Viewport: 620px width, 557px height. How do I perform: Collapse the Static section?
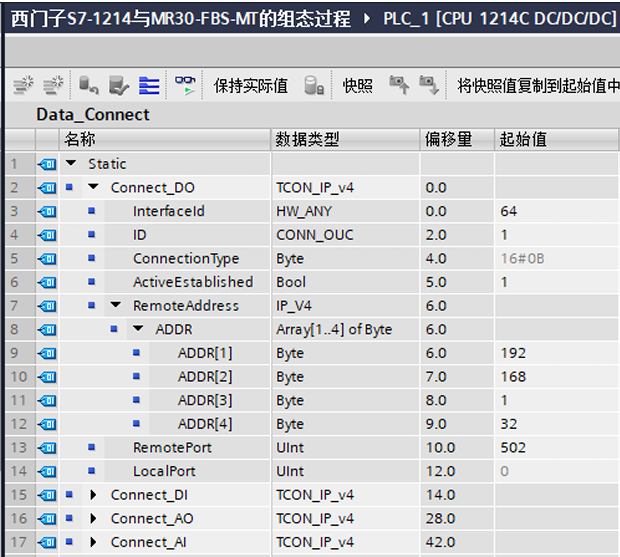(x=71, y=162)
